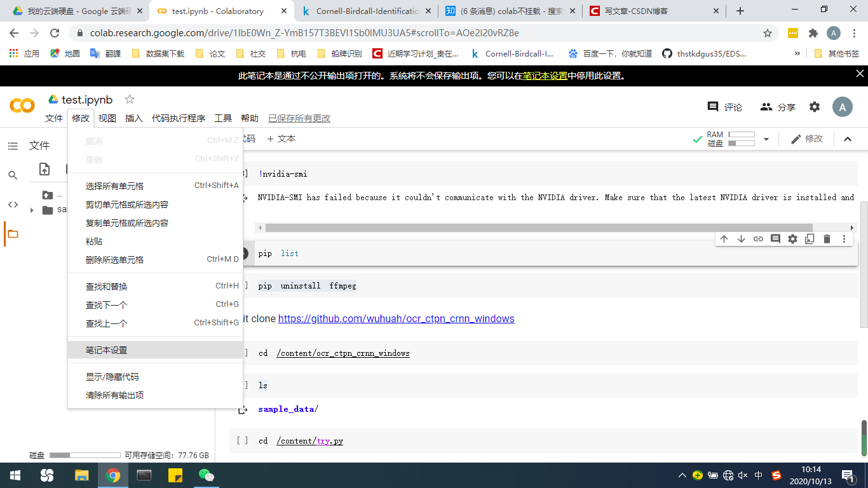Move cell up with arrow icon
The height and width of the screenshot is (488, 868).
pos(724,239)
